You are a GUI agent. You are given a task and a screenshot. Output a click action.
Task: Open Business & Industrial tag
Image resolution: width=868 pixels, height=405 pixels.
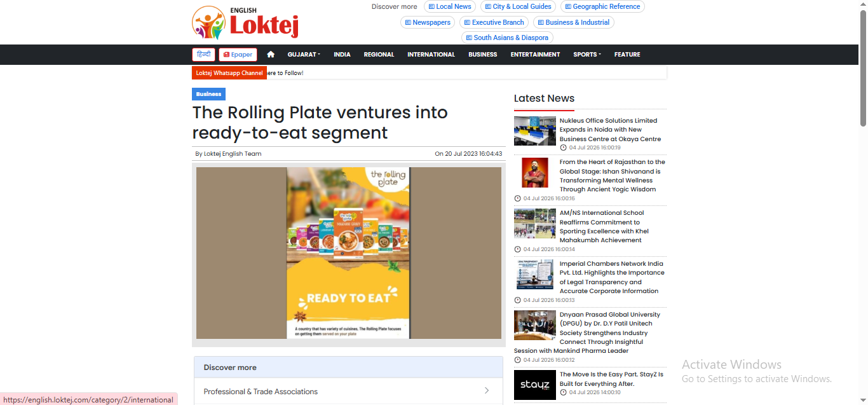tap(573, 22)
